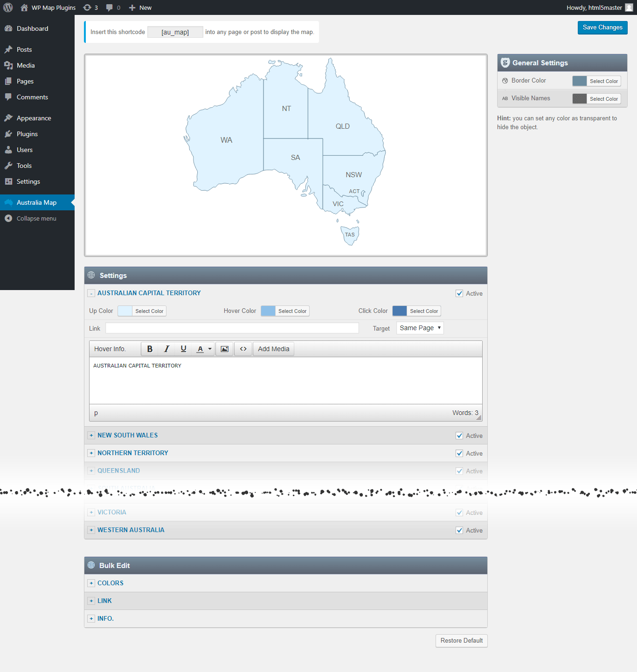Image resolution: width=637 pixels, height=672 pixels.
Task: Open text color dropdown arrow in editor
Action: pyautogui.click(x=210, y=349)
